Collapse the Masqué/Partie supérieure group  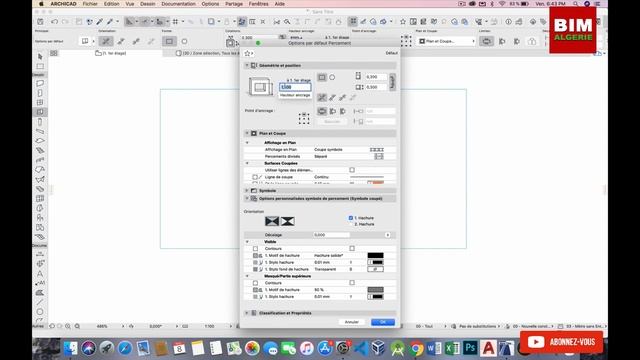coord(247,276)
